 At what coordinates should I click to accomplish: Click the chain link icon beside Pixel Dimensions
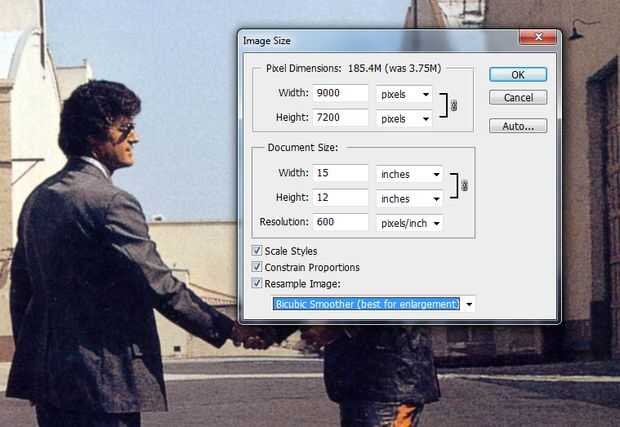[x=454, y=106]
